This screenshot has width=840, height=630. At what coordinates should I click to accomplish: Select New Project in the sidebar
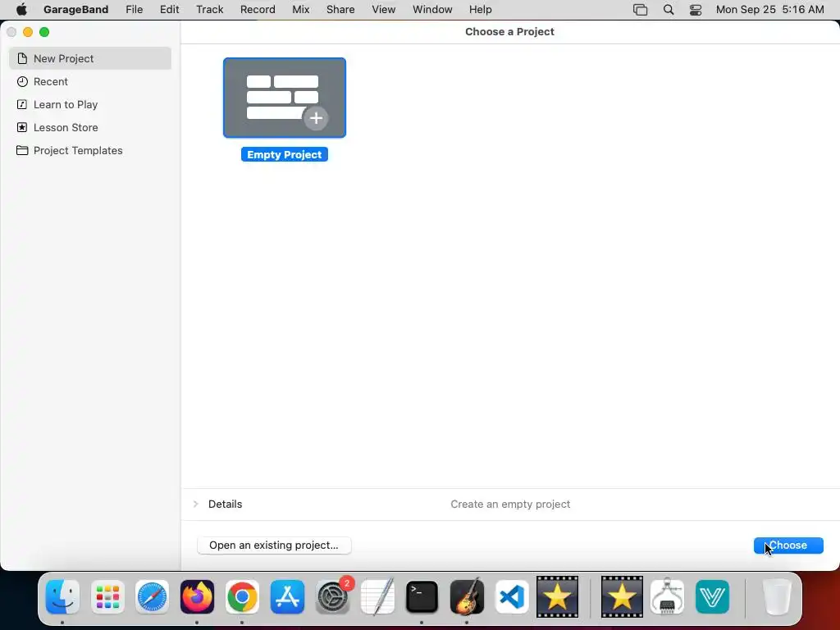click(x=90, y=58)
